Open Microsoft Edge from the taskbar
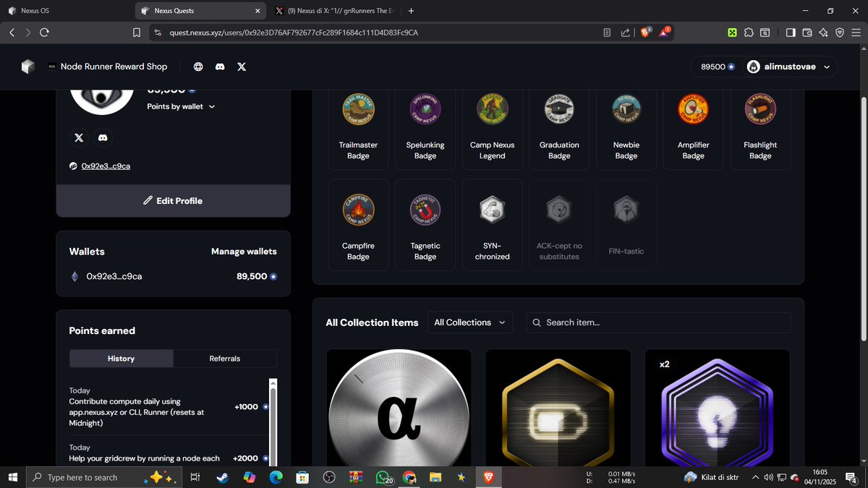The image size is (868, 488). pyautogui.click(x=276, y=477)
